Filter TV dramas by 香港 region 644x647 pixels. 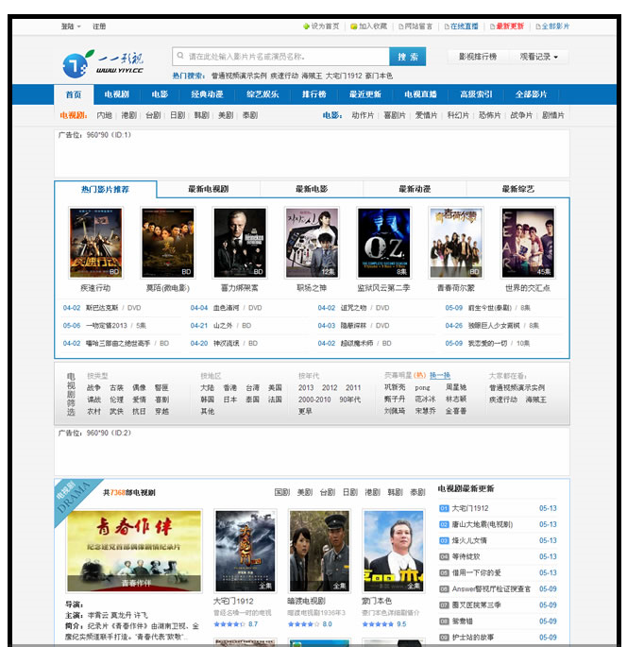(x=229, y=388)
